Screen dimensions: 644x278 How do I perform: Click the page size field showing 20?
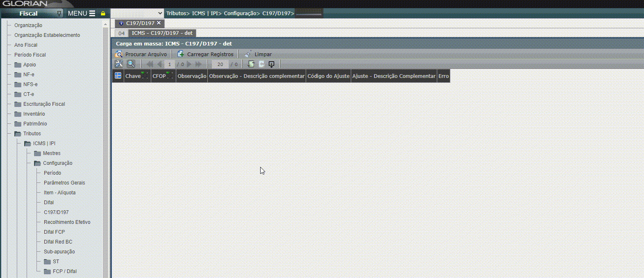click(x=220, y=64)
